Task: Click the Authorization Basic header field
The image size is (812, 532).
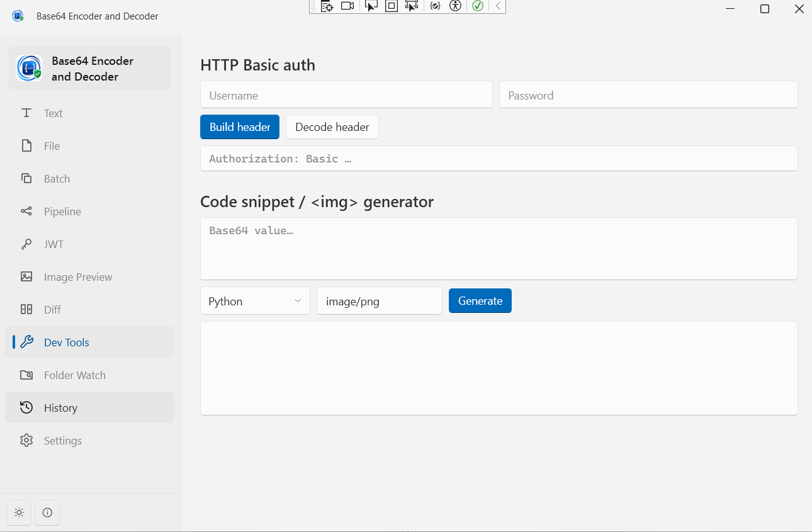Action: click(499, 159)
